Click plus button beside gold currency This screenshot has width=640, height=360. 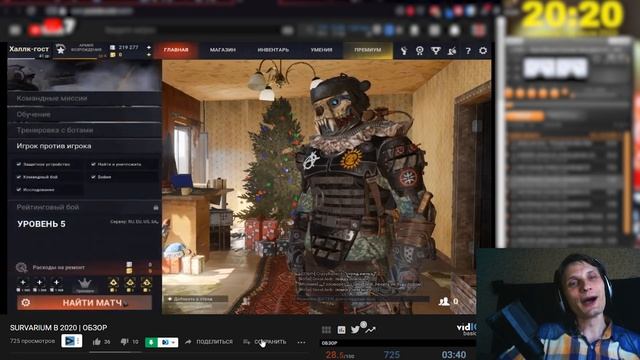pyautogui.click(x=149, y=54)
